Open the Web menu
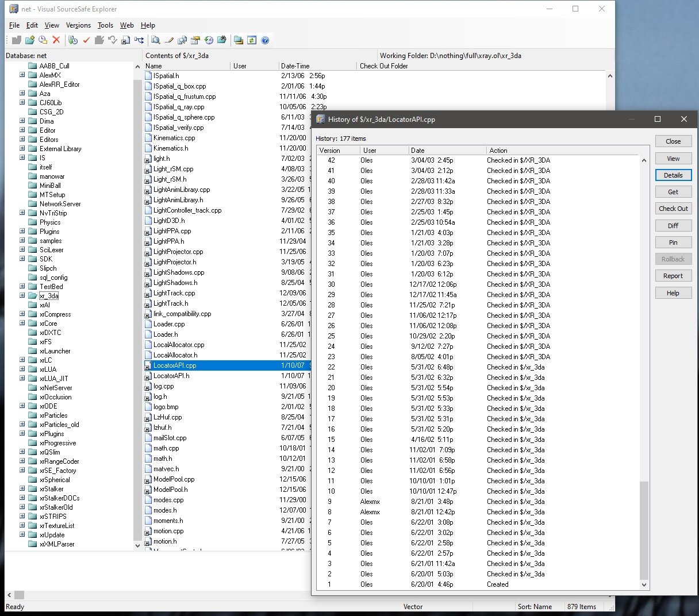 [126, 25]
